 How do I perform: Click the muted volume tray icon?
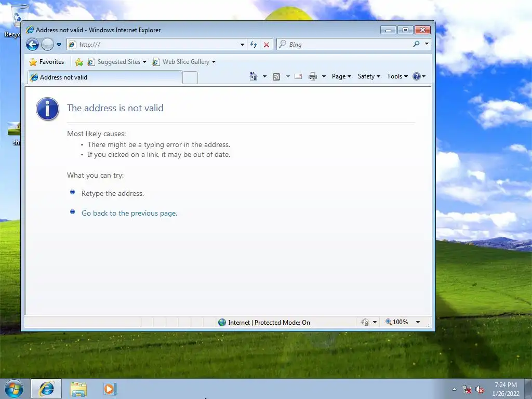[480, 390]
